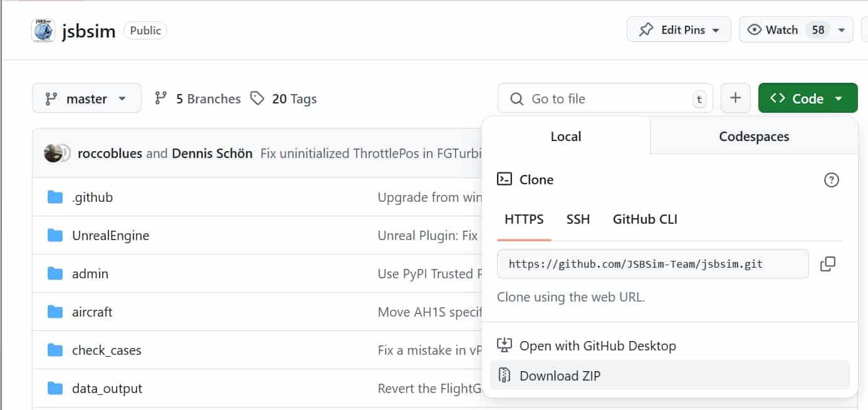The width and height of the screenshot is (868, 410).
Task: Focus the Go to file search field
Action: tap(605, 98)
